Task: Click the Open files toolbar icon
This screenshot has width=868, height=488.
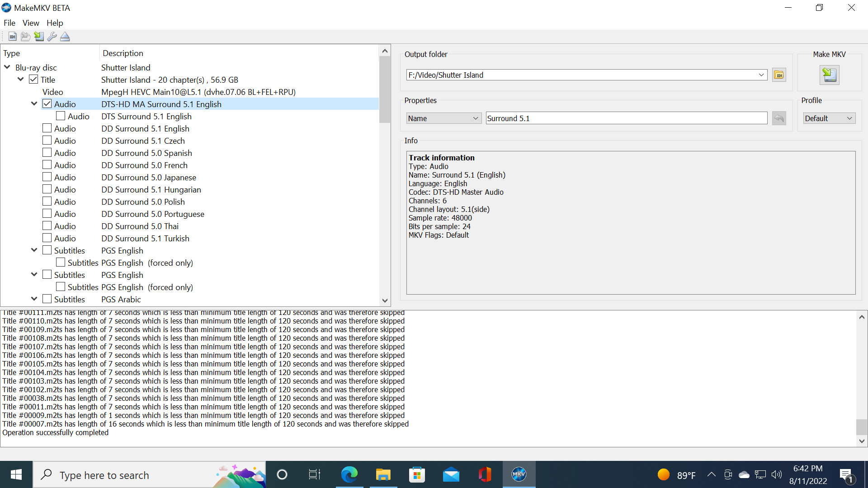Action: pos(13,37)
